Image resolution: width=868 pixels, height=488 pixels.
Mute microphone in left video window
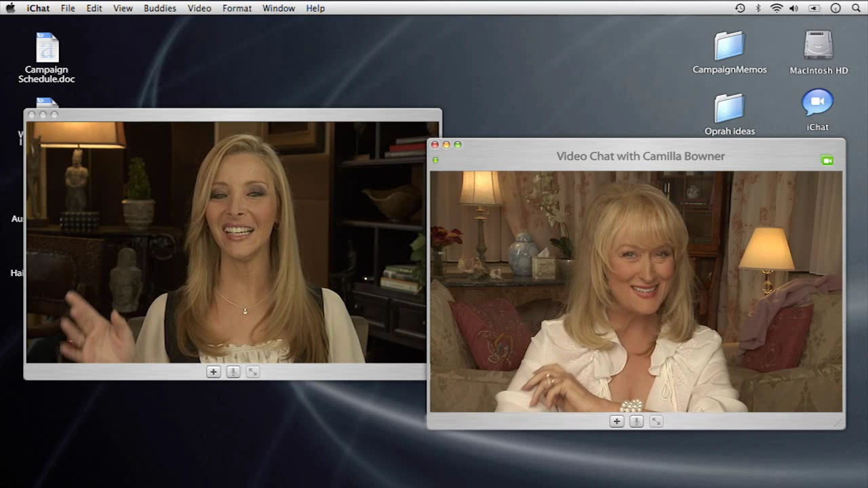tap(233, 371)
